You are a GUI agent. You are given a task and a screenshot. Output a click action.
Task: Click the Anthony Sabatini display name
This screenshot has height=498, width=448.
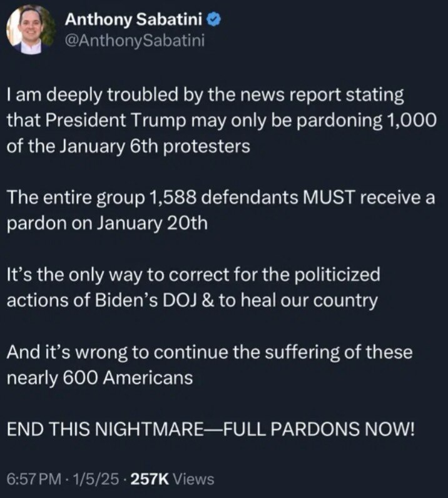tap(135, 20)
